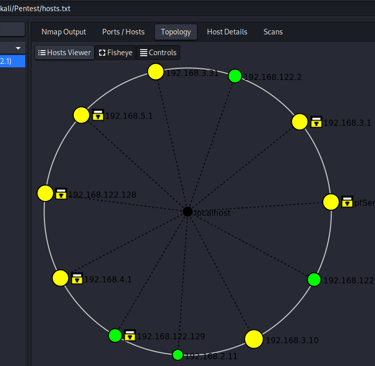Click the 192.168.122.129 label

(171, 336)
